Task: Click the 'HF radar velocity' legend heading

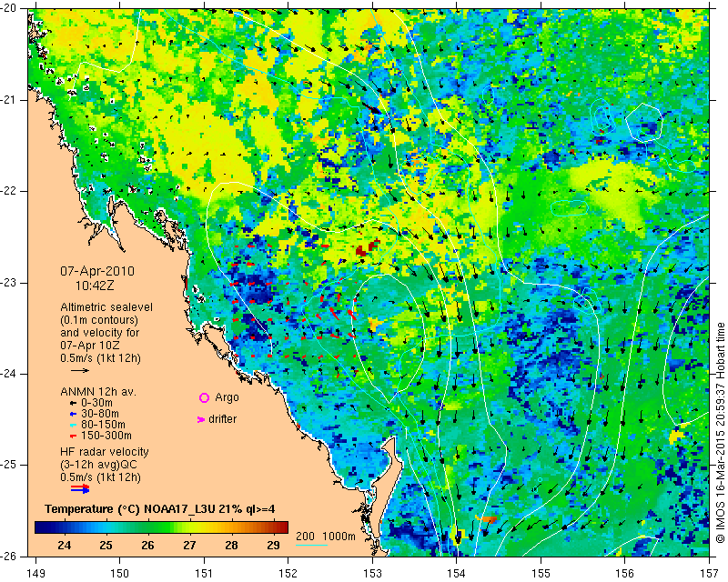Action: pyautogui.click(x=105, y=452)
